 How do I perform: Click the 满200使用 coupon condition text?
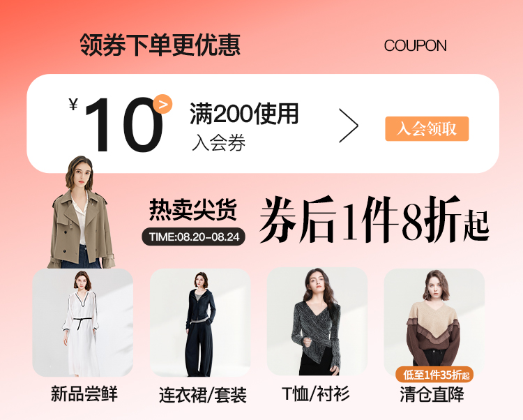click(244, 114)
